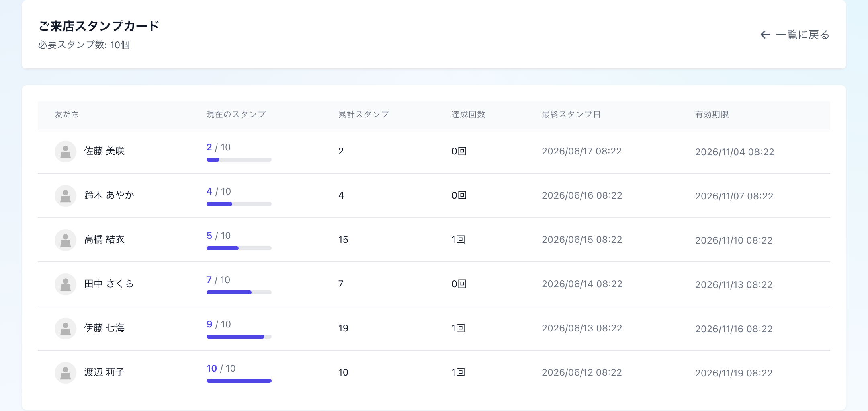The height and width of the screenshot is (411, 868).
Task: Click avatar icon of 高橋 結衣
Action: [x=66, y=240]
